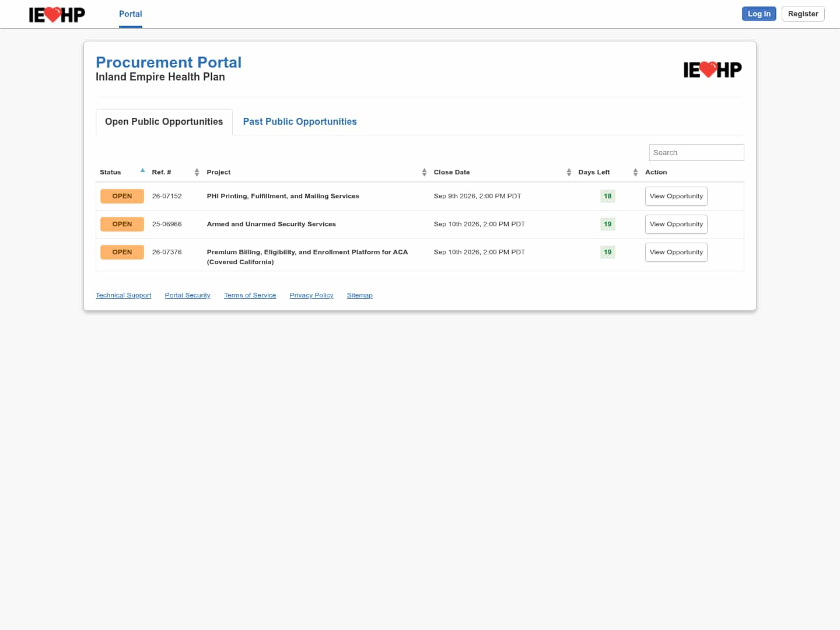Screen dimensions: 840x630
Task: Click the Procurement Portal heading
Action: [169, 62]
